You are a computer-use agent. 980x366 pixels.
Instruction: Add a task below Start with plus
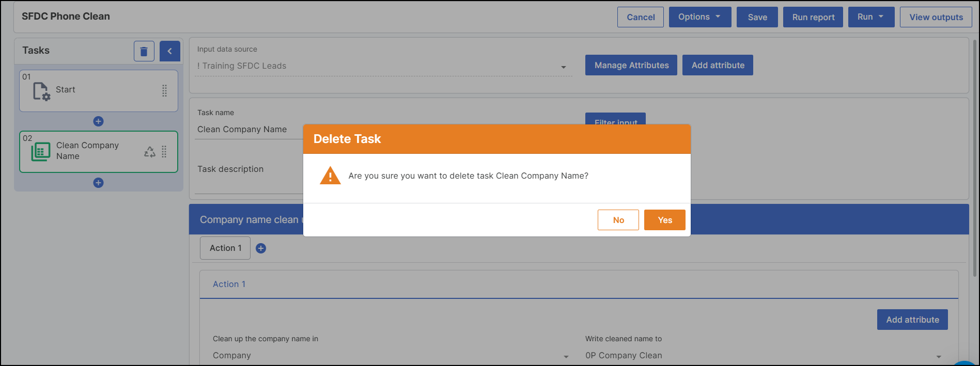point(99,121)
